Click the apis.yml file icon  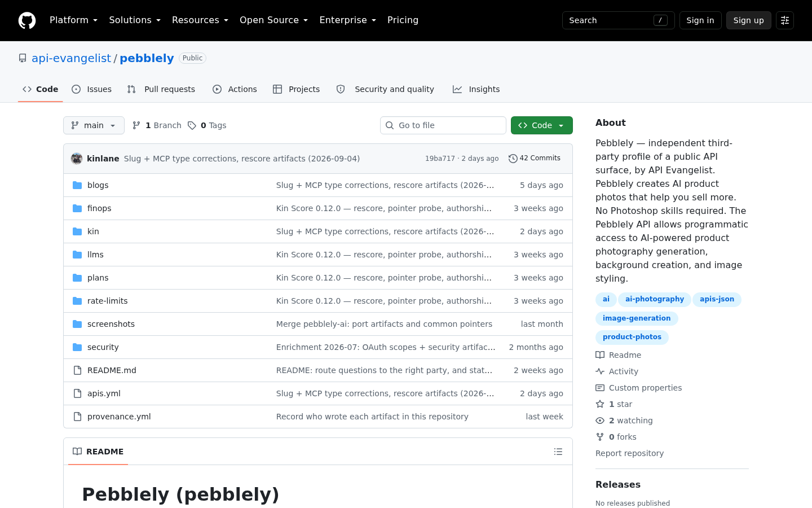(x=77, y=393)
